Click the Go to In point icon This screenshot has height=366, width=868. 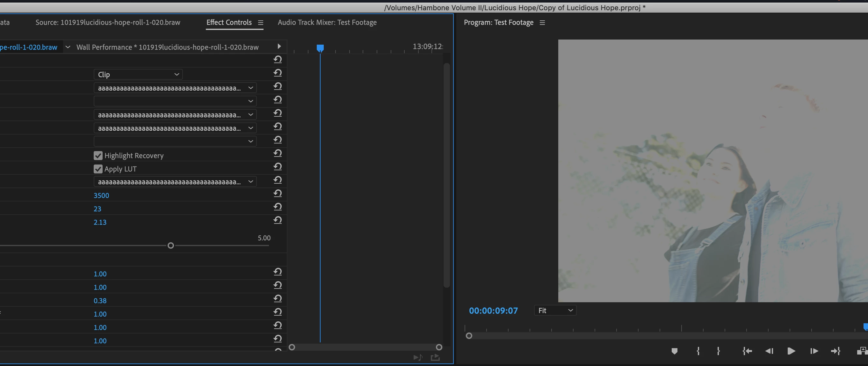pos(747,351)
